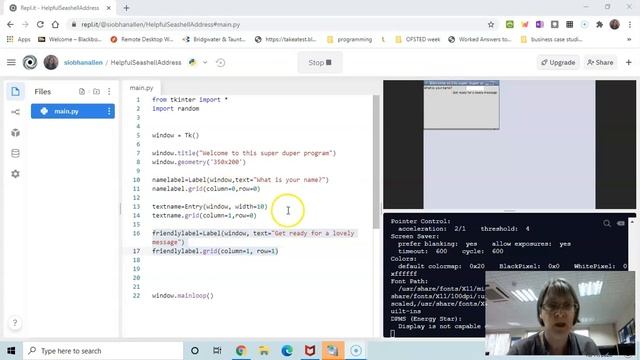Screen dimensions: 640x360
Task: Open the Packages cube sidebar icon
Action: pos(15,133)
